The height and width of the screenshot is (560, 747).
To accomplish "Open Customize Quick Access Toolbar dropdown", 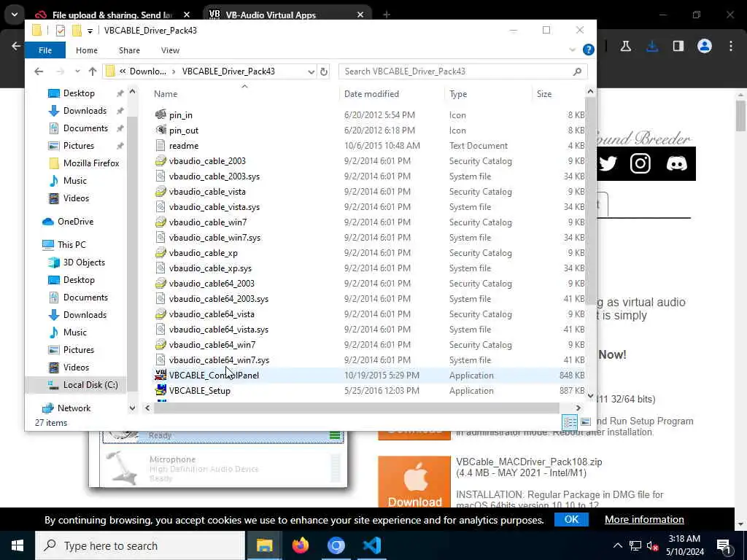I will pos(90,31).
